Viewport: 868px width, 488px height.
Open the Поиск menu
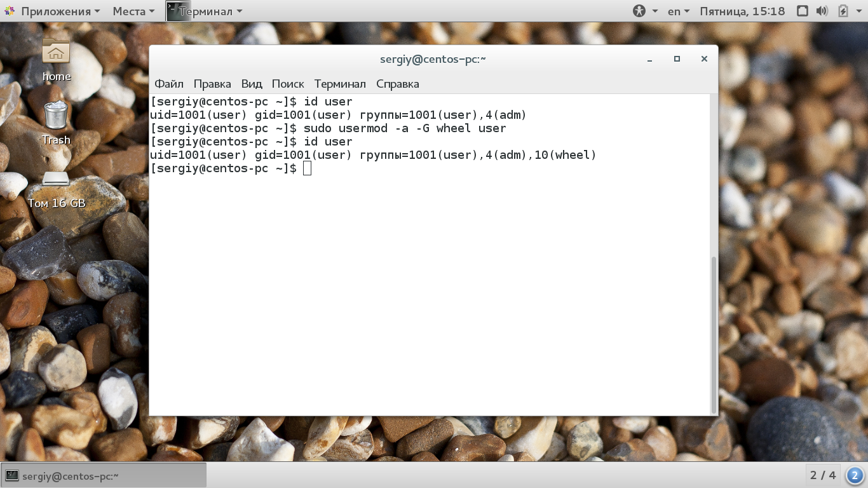tap(288, 84)
